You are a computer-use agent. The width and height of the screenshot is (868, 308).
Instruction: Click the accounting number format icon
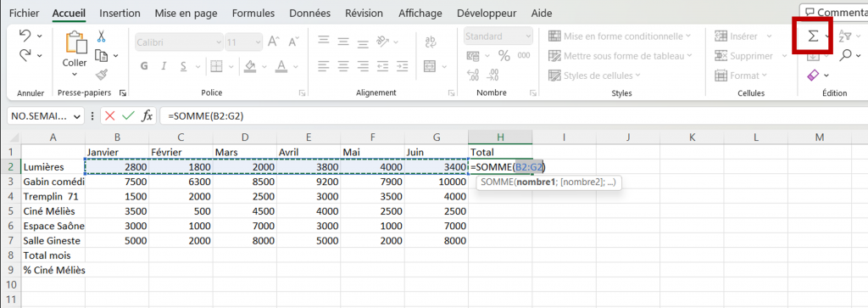pyautogui.click(x=473, y=55)
